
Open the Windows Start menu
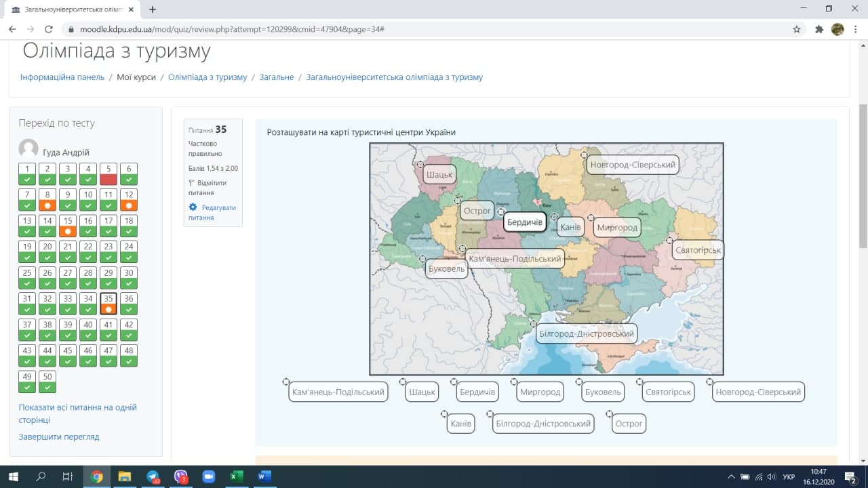13,476
